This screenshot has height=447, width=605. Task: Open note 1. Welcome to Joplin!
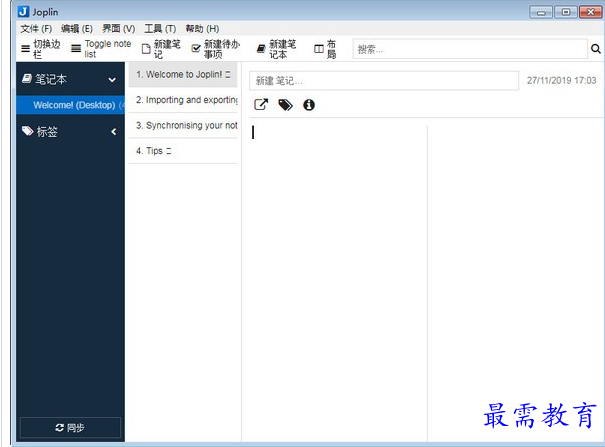(183, 74)
